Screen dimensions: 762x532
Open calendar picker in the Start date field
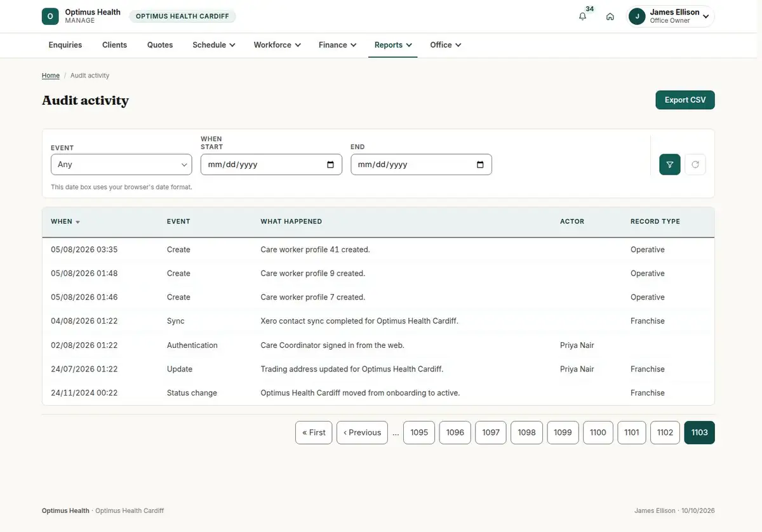[x=330, y=164]
